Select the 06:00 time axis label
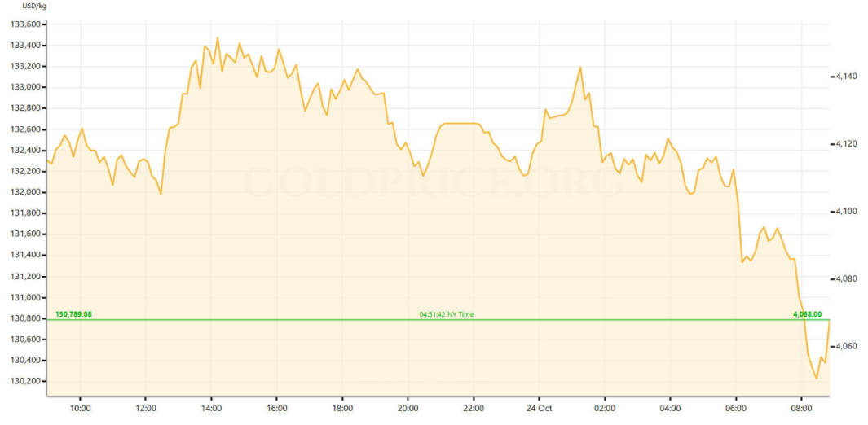Image resolution: width=868 pixels, height=425 pixels. [x=736, y=407]
